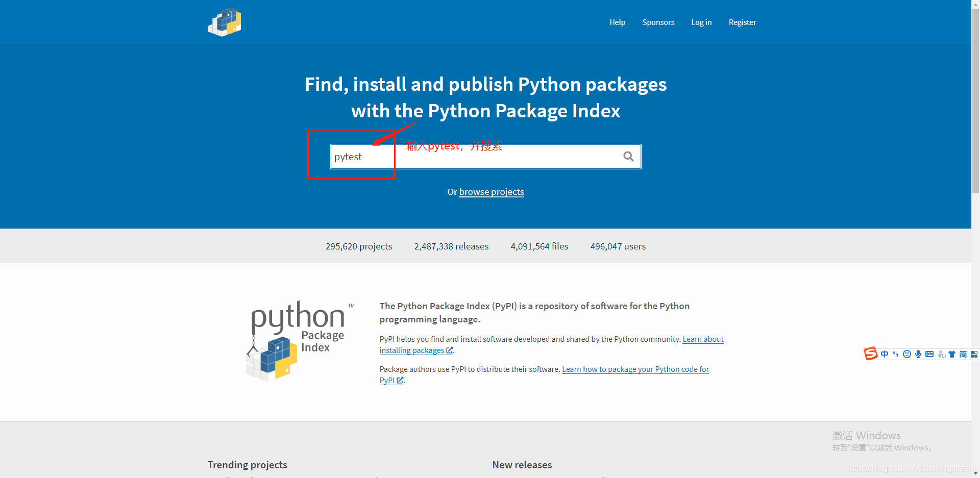The image size is (980, 478).
Task: Click the 2,487,338 releases statistic
Action: 451,246
